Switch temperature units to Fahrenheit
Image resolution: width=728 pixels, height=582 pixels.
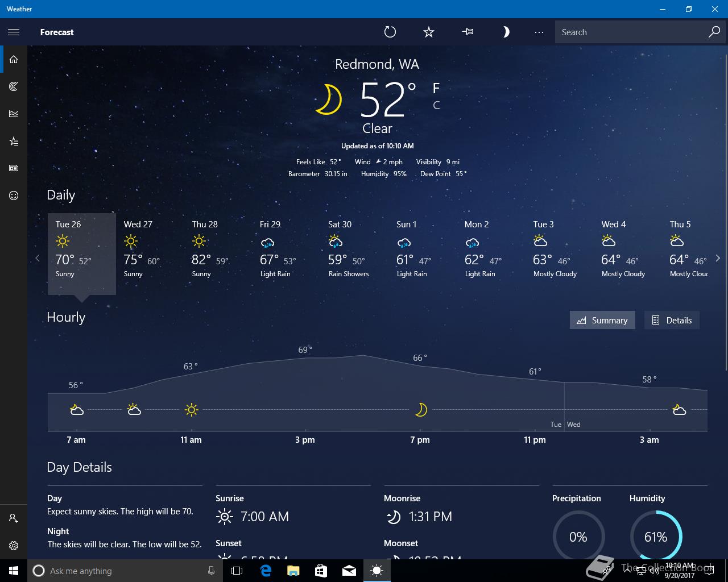click(x=436, y=88)
